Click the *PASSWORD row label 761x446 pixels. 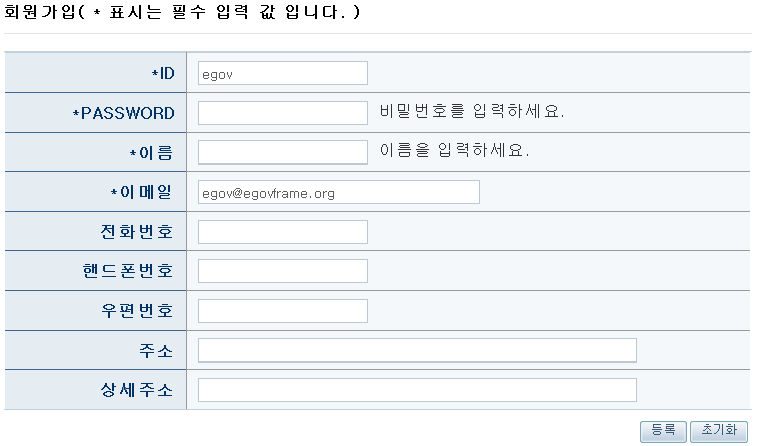pyautogui.click(x=123, y=113)
